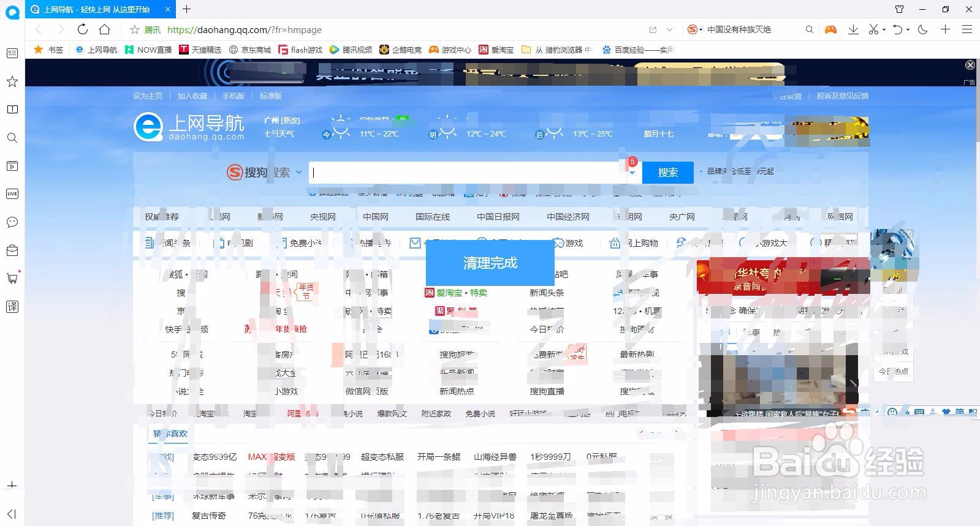This screenshot has height=526, width=980.
Task: Open 爱淘宝 bookmark
Action: click(496, 50)
